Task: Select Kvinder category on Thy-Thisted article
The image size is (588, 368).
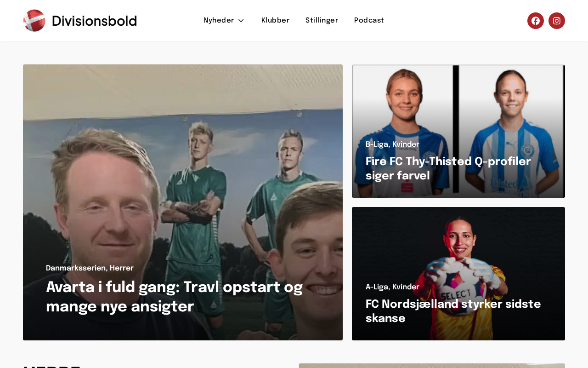Action: (x=406, y=144)
